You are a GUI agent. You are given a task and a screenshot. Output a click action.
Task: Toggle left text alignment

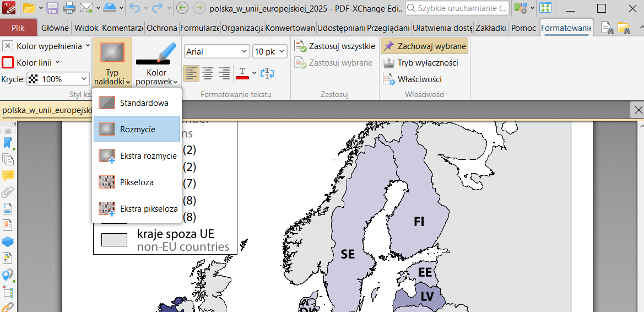[191, 73]
